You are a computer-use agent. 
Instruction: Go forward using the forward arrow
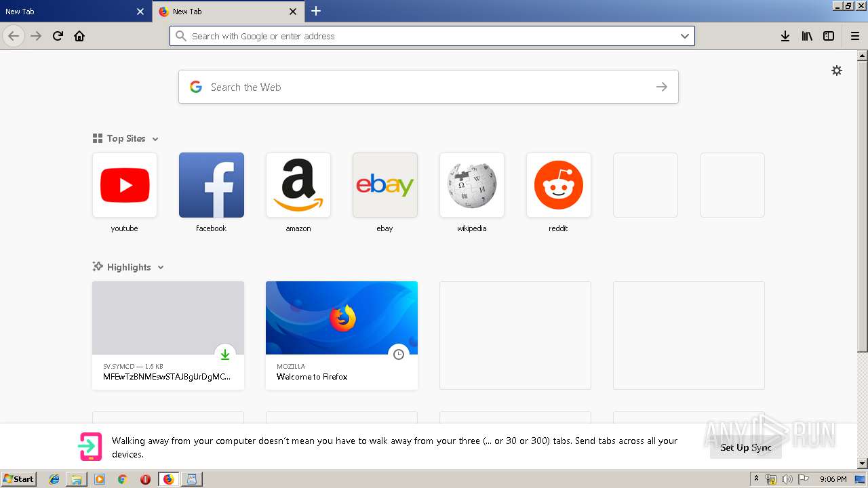pyautogui.click(x=36, y=36)
